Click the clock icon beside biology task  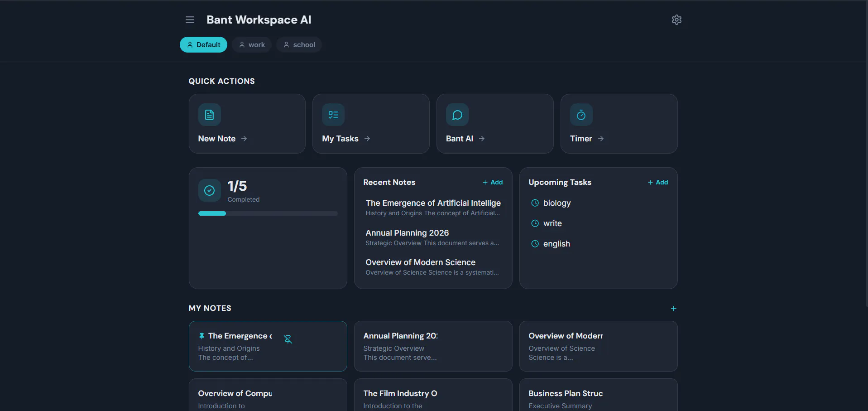pos(535,203)
